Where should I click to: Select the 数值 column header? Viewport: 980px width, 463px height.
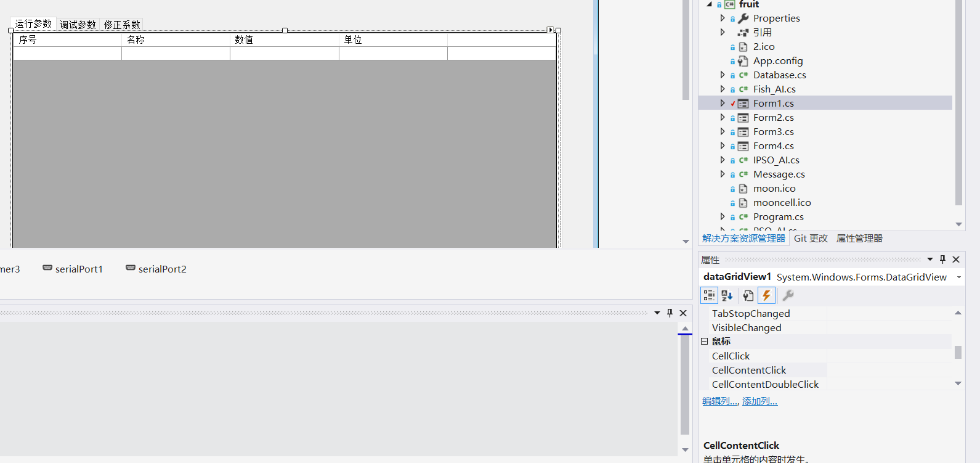285,39
